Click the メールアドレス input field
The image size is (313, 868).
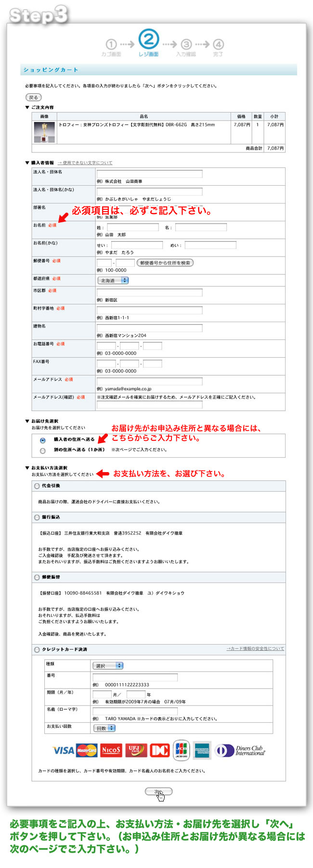click(149, 381)
